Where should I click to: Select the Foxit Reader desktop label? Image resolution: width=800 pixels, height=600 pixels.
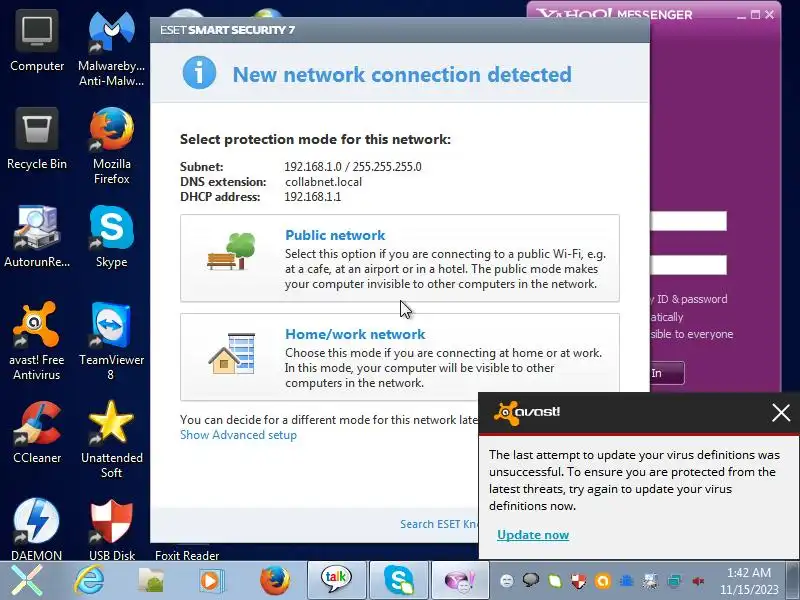[x=187, y=555]
